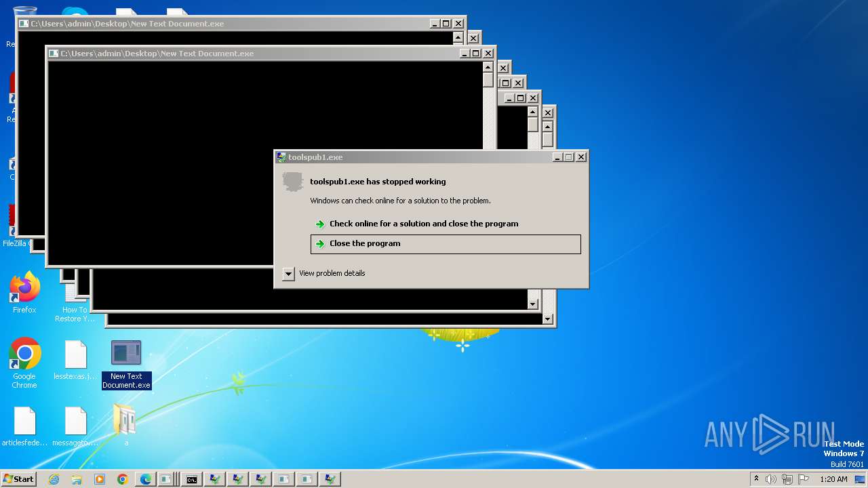Click the toolspub1.exe program icon in the dialog body
This screenshot has height=488, width=868.
[x=292, y=182]
